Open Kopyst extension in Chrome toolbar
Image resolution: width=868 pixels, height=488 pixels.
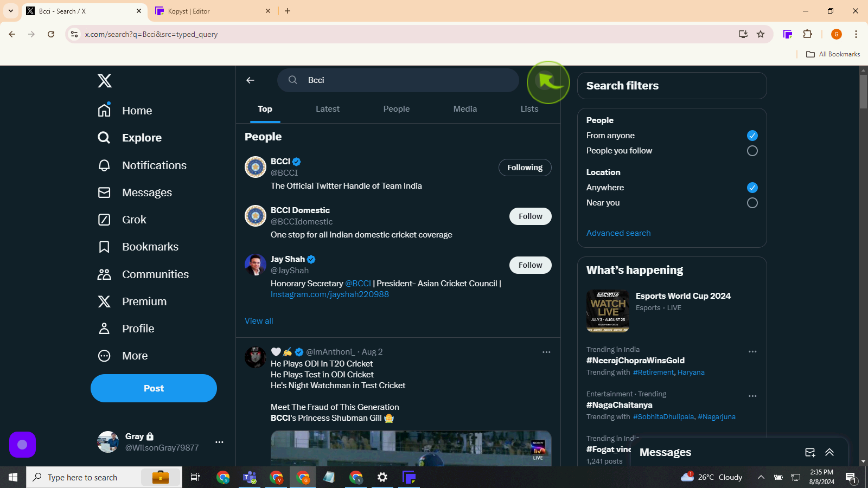click(788, 34)
